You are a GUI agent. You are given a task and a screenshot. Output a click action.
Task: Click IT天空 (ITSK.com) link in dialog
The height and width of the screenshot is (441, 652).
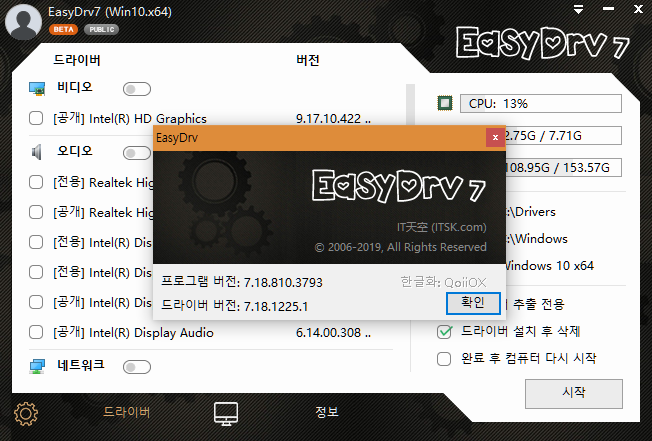click(442, 227)
